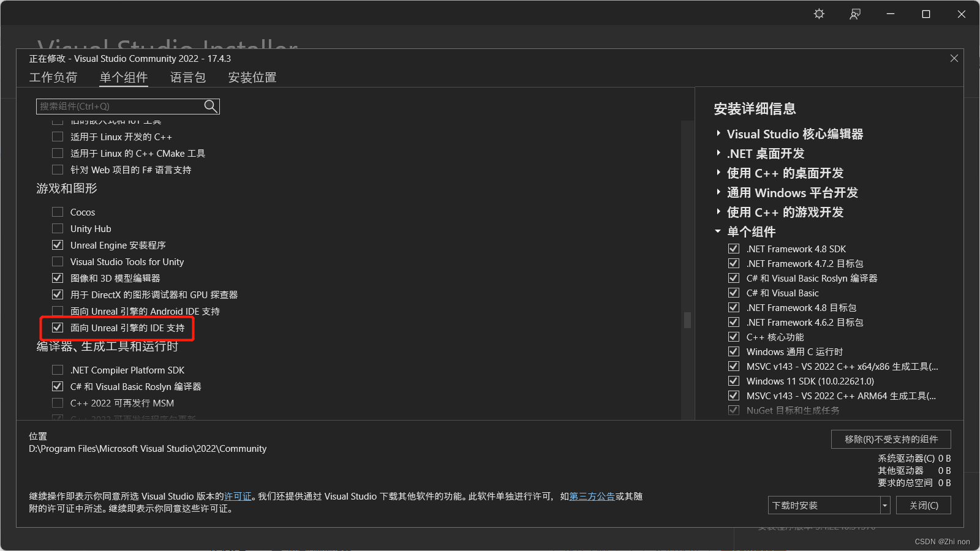Open 安装位置 tab
Viewport: 980px width, 551px height.
click(252, 77)
